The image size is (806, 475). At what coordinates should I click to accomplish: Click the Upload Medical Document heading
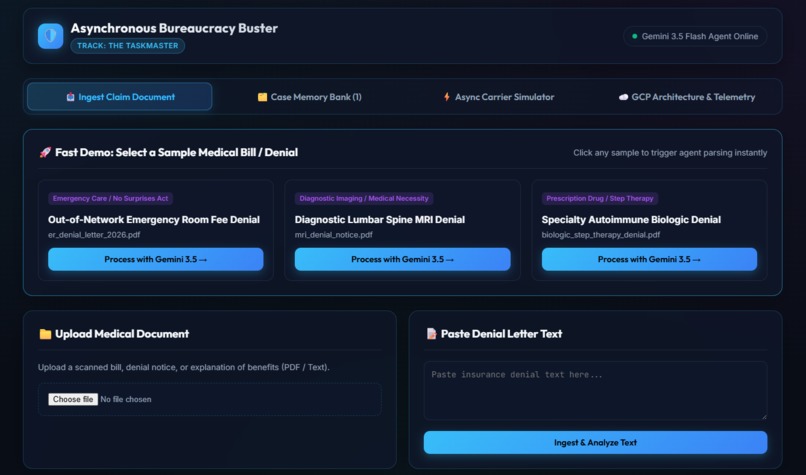122,334
